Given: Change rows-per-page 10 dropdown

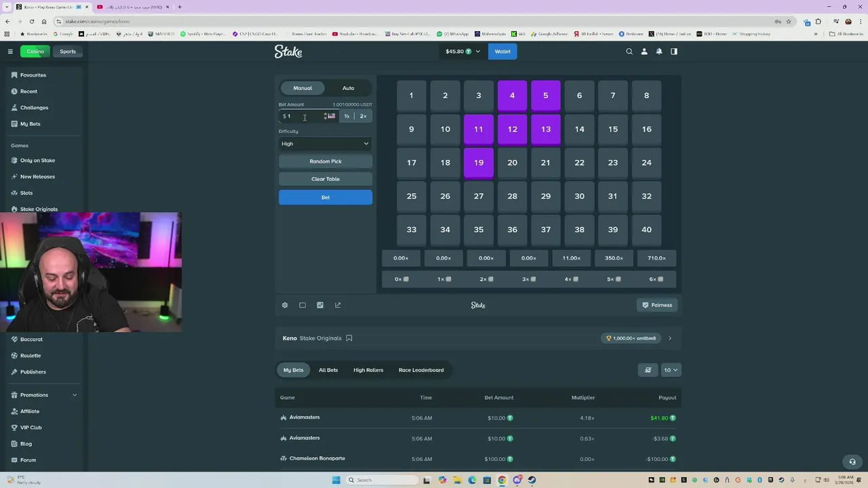Looking at the screenshot, I should (671, 370).
